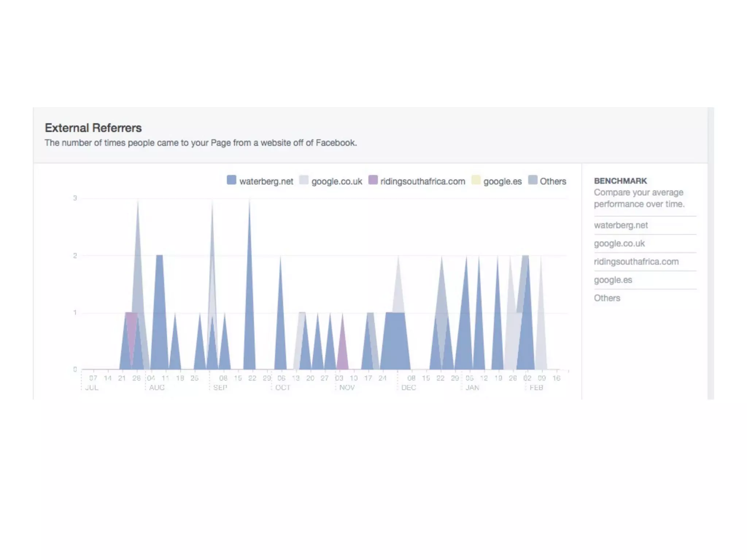Click the External Referrers title

(x=93, y=128)
